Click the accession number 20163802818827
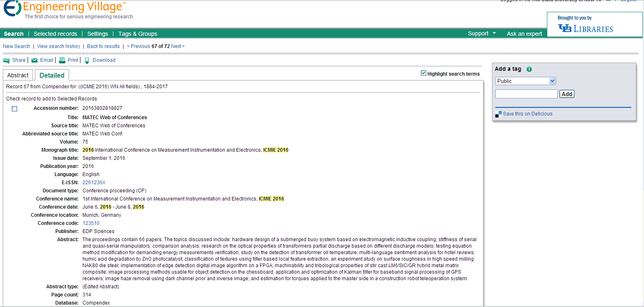This screenshot has width=644, height=307. point(102,108)
